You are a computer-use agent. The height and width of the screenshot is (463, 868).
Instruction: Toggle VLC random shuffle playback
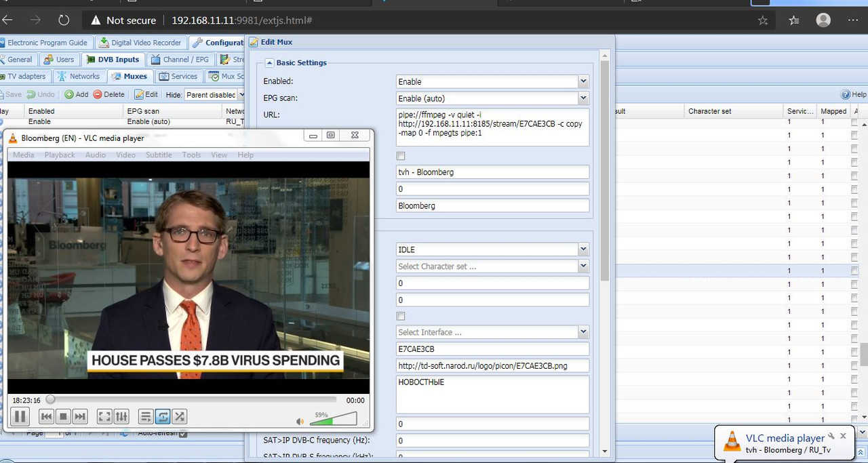pyautogui.click(x=180, y=416)
